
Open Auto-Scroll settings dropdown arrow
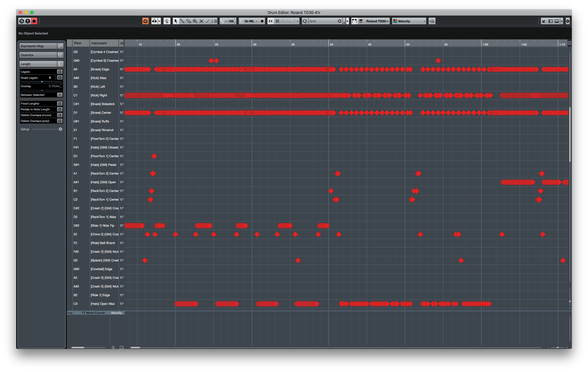tap(159, 21)
